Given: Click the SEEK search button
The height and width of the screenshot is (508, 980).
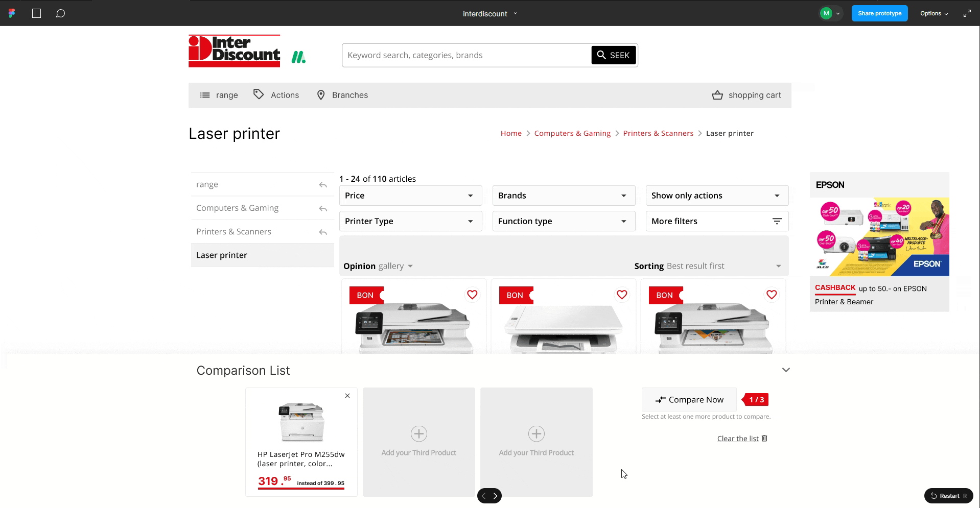Looking at the screenshot, I should [614, 55].
